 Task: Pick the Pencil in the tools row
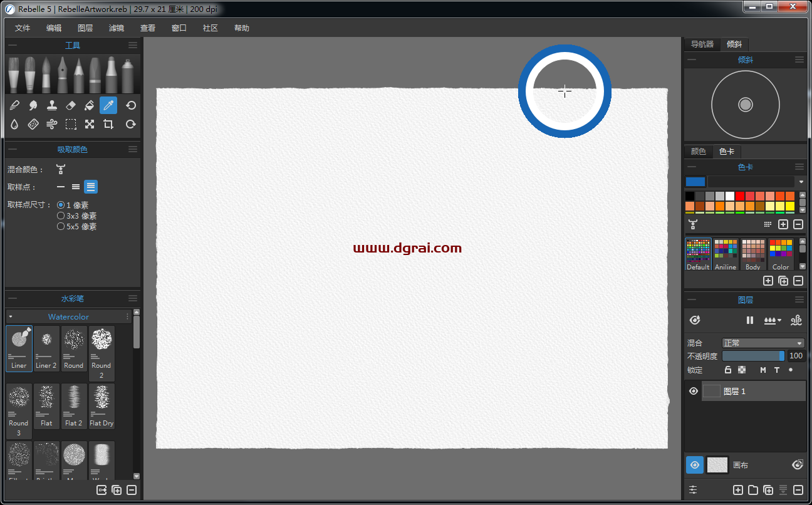[78, 75]
